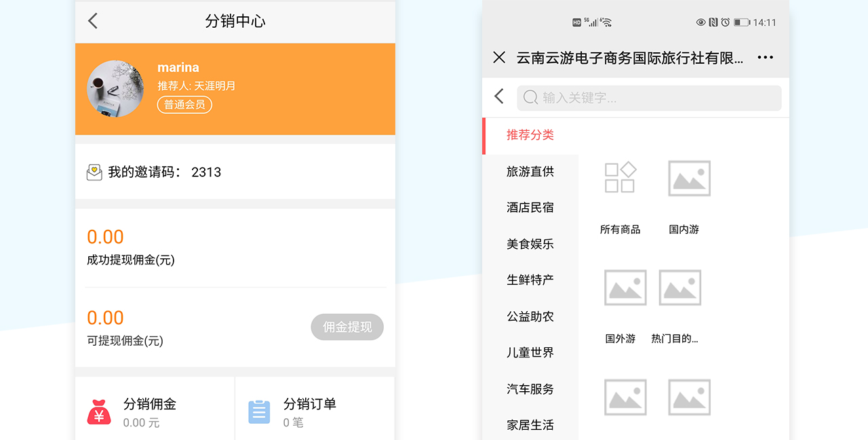Tap the search magnifier icon
This screenshot has height=440, width=868.
point(531,98)
